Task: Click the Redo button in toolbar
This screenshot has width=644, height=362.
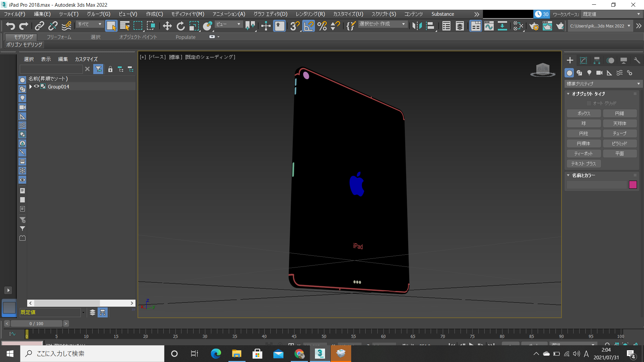Action: pyautogui.click(x=23, y=25)
